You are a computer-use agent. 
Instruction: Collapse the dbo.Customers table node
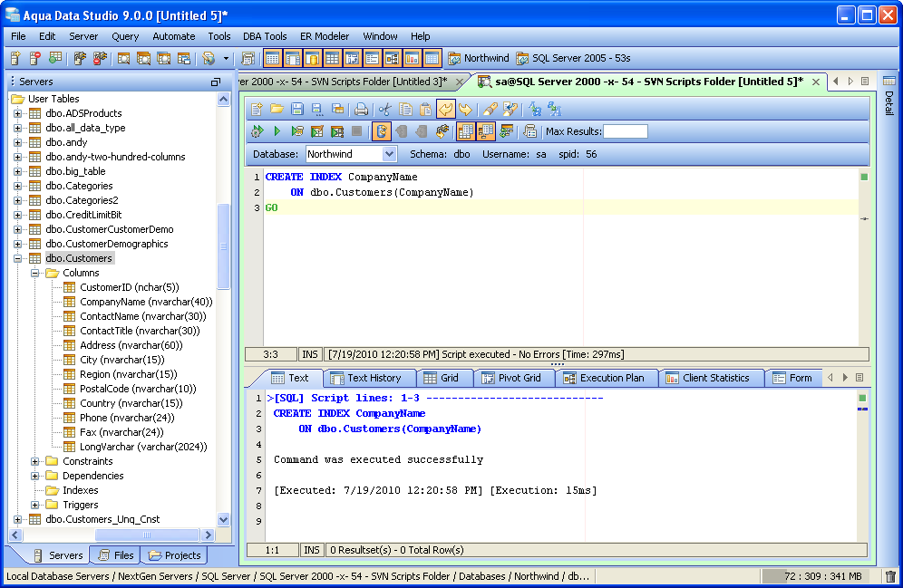tap(18, 258)
